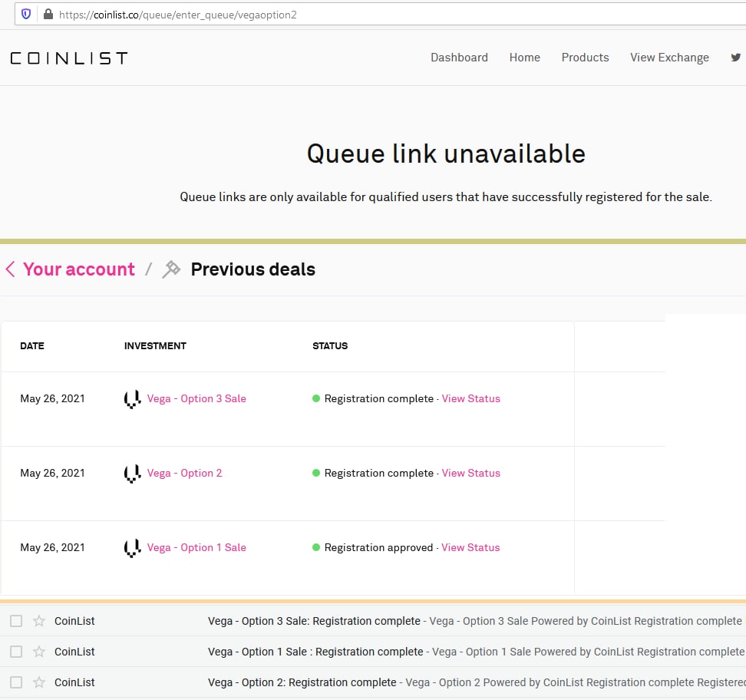Viewport: 746px width, 700px height.
Task: Click May 26, 2021 date in Option 2 row
Action: click(x=52, y=473)
